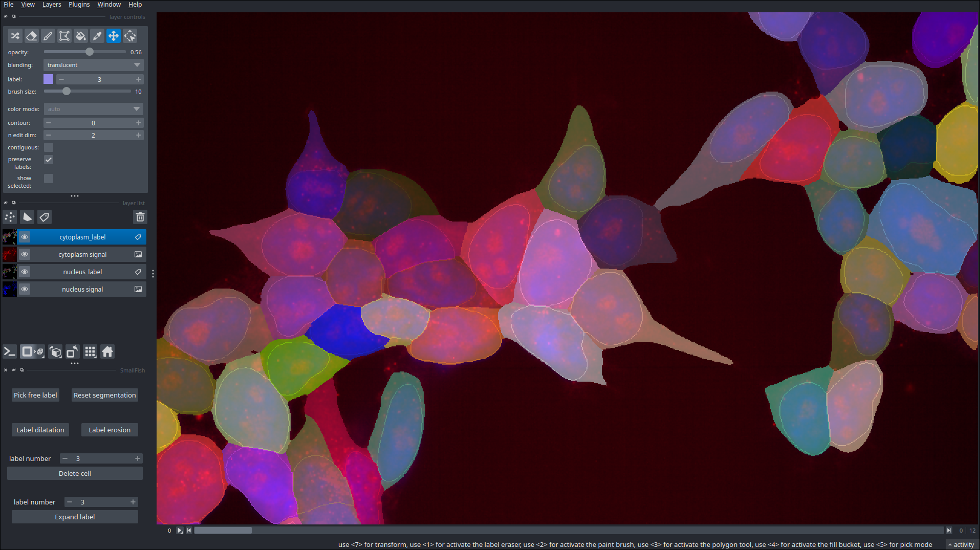Hide the nucleus signal layer
The height and width of the screenshot is (550, 980).
(25, 289)
